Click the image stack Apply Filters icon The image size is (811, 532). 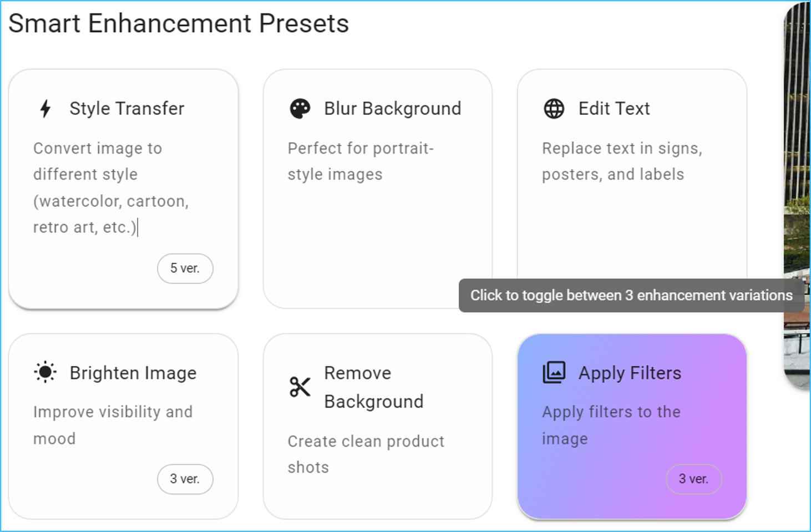pos(554,372)
